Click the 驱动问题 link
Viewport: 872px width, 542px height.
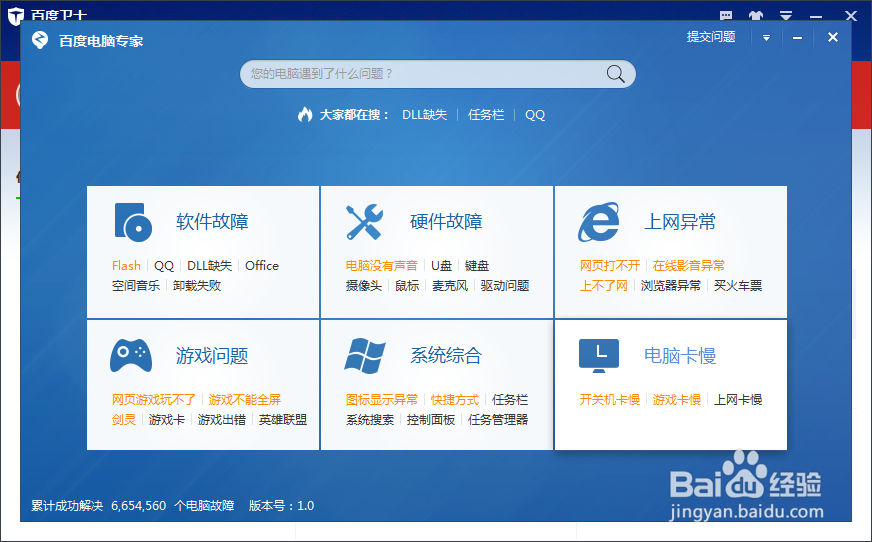(505, 286)
